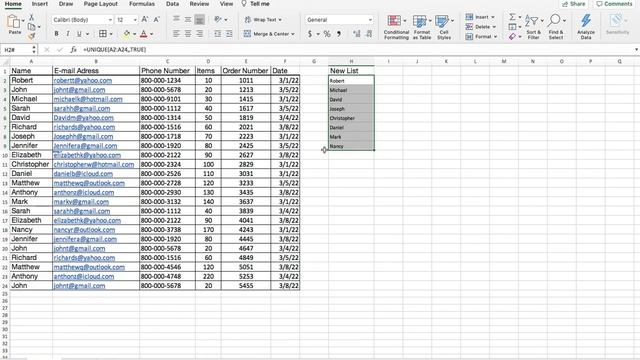Increase decimal places
Image resolution: width=640 pixels, height=360 pixels.
pyautogui.click(x=357, y=34)
